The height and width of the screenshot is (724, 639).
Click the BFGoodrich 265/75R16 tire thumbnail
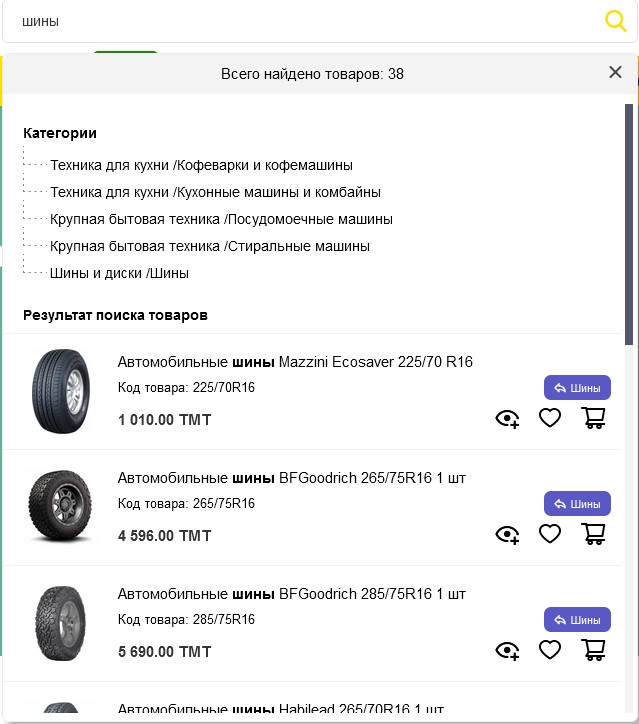click(60, 507)
